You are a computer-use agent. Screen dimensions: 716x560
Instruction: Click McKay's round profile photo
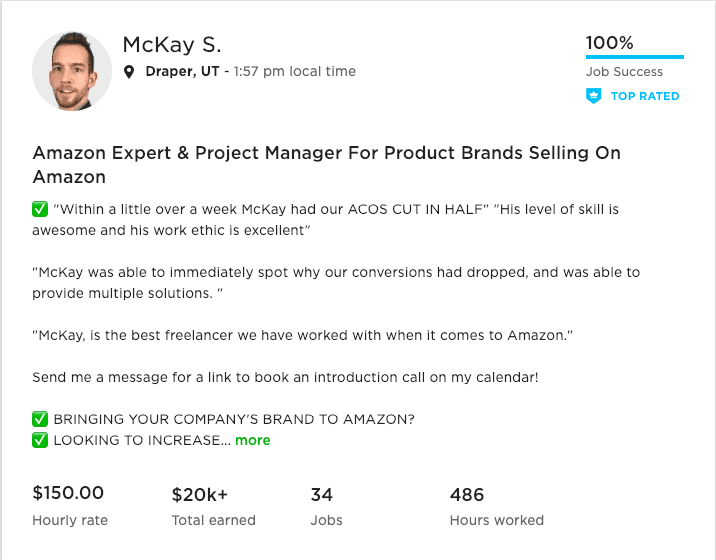pyautogui.click(x=72, y=71)
